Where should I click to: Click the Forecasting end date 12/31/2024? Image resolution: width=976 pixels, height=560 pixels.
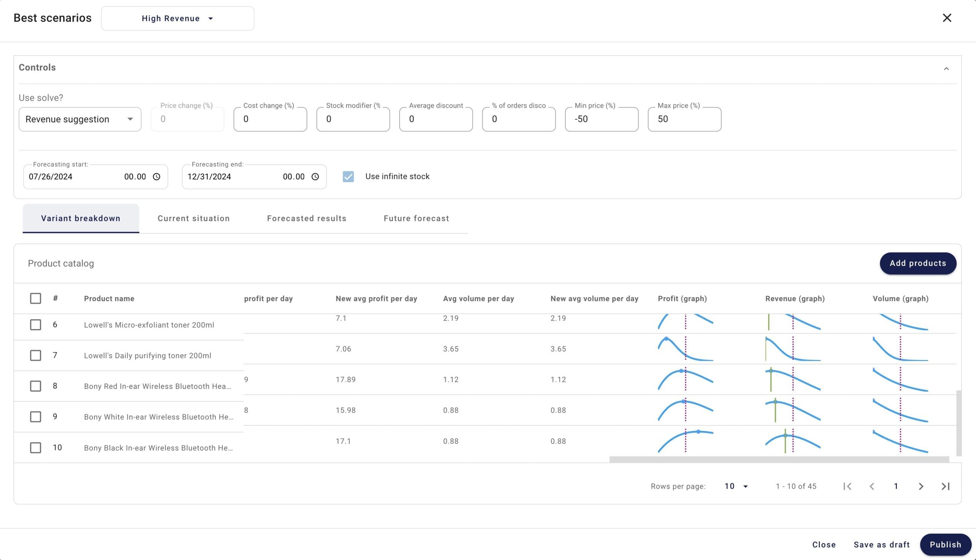(209, 176)
